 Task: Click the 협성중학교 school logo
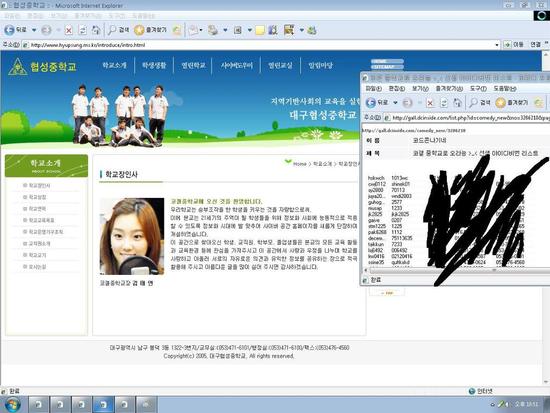point(42,67)
